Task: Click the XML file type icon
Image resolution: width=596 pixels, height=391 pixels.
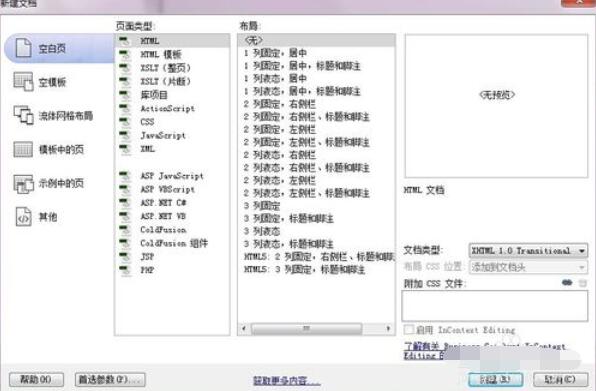Action: [125, 149]
